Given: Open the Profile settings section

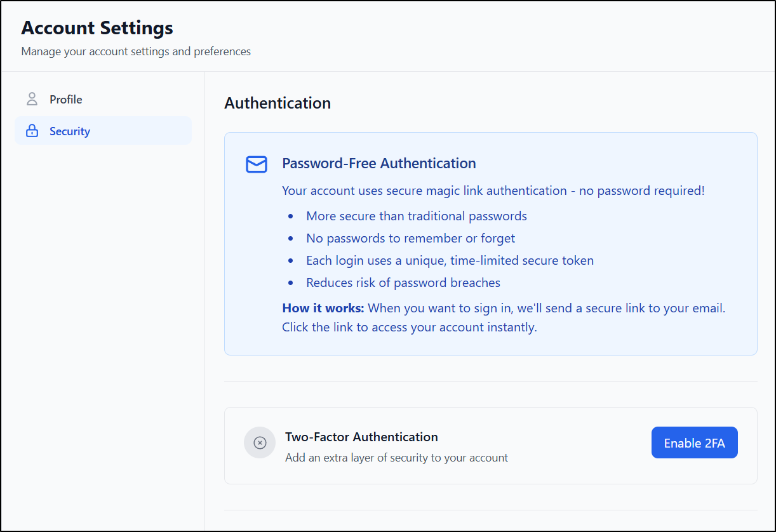Looking at the screenshot, I should 65,99.
